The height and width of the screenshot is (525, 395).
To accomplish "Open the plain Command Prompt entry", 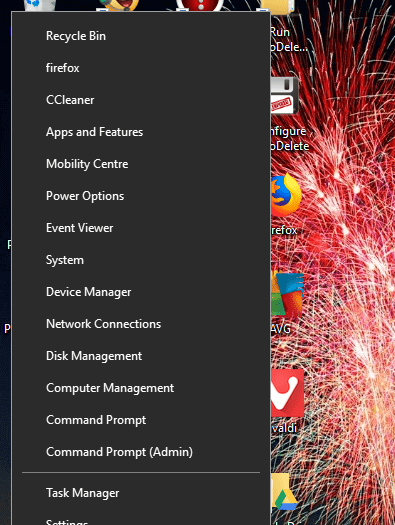I will pyautogui.click(x=141, y=420).
